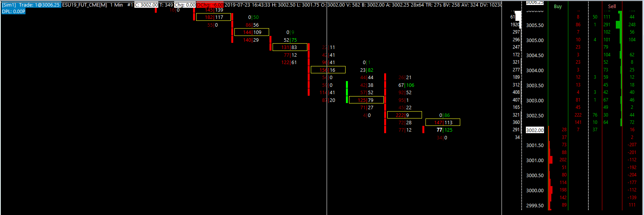
Task: Click the 408 volume profile value
Action: tap(516, 92)
